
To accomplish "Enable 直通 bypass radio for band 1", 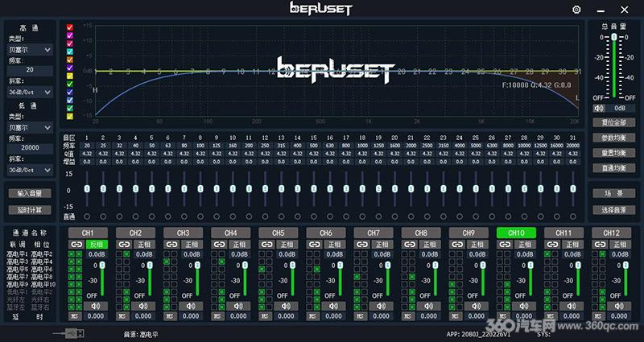I will (87, 216).
